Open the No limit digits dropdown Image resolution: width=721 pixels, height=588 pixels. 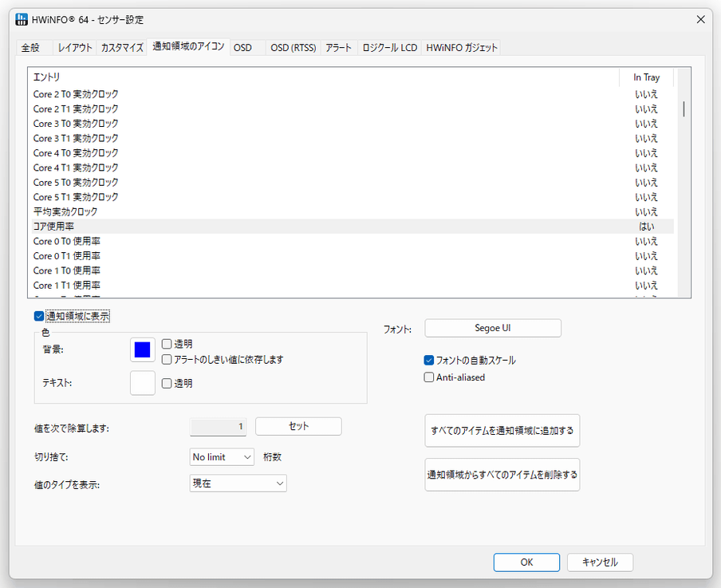coord(222,457)
